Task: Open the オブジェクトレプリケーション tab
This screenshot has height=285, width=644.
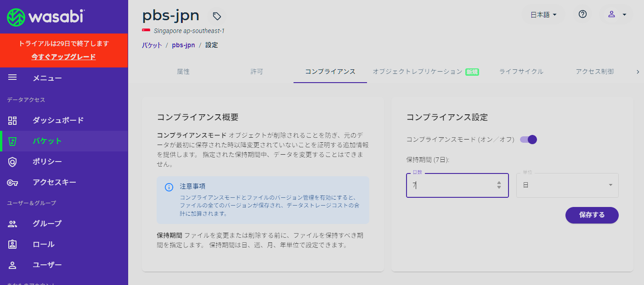Action: pyautogui.click(x=425, y=72)
